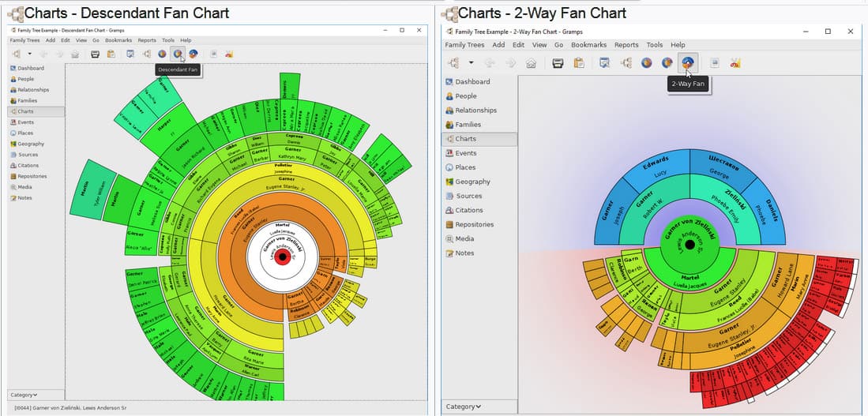Expand Category dropdown in Descendant Fan Chart window sidebar
868x416 pixels.
point(23,395)
